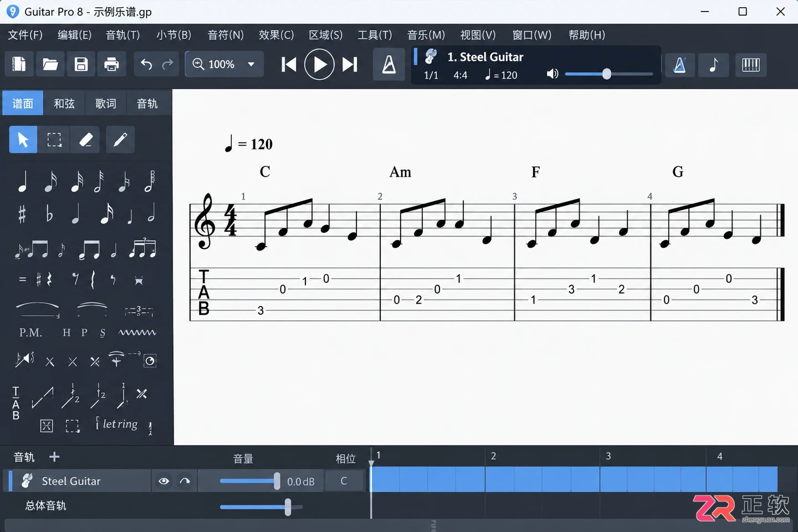Toggle the metronome in the toolbar
This screenshot has height=532, width=798.
(389, 65)
